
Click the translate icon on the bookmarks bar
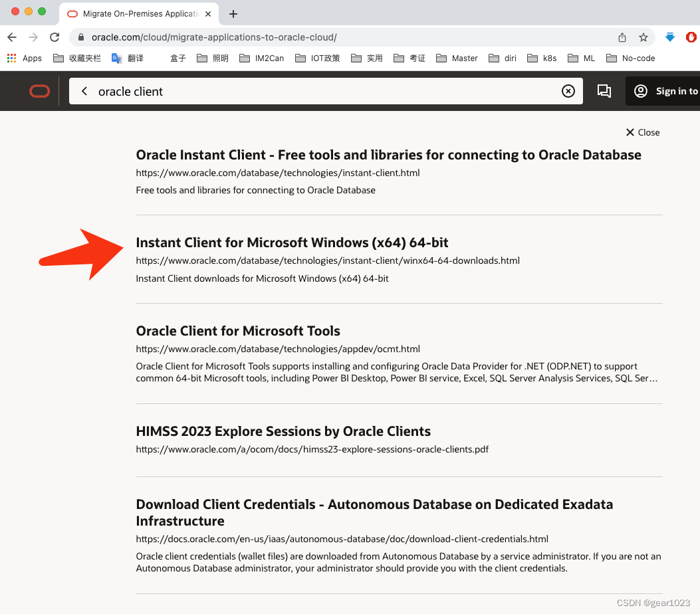click(116, 58)
